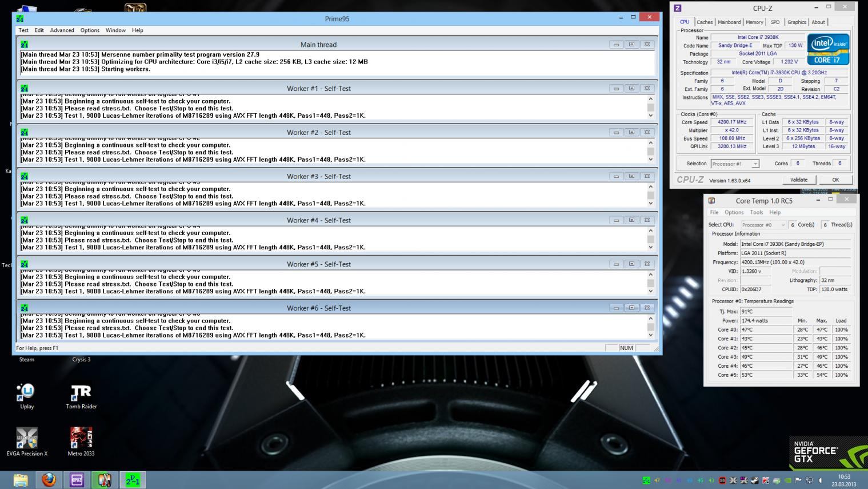Click the Power value 174.4 watts
The width and height of the screenshot is (868, 489).
point(766,321)
